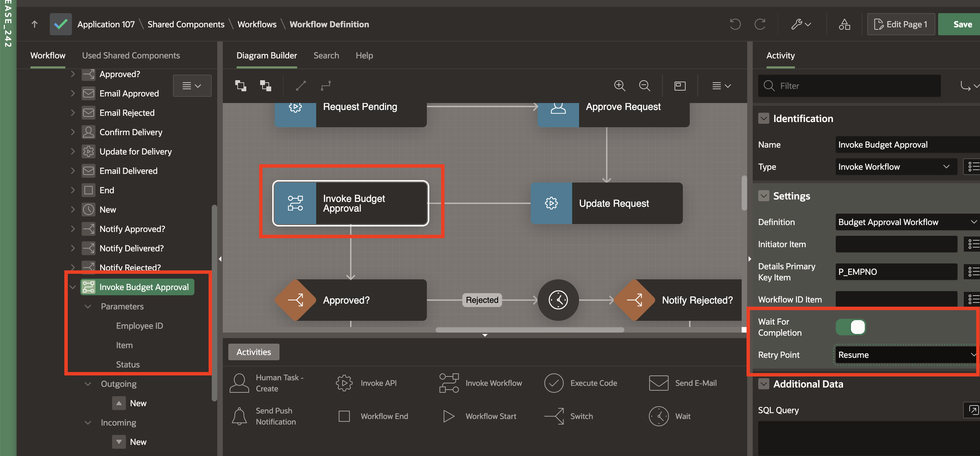
Task: Collapse the Additional Data section
Action: 763,384
